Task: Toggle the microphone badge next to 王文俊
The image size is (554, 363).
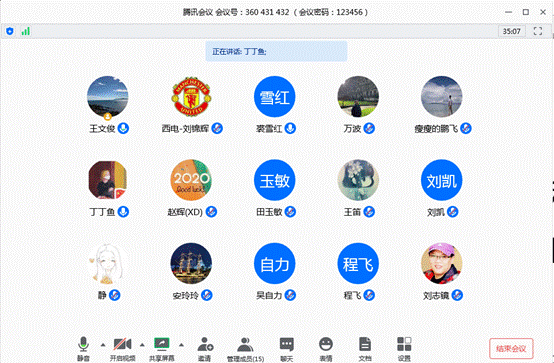Action: [123, 128]
